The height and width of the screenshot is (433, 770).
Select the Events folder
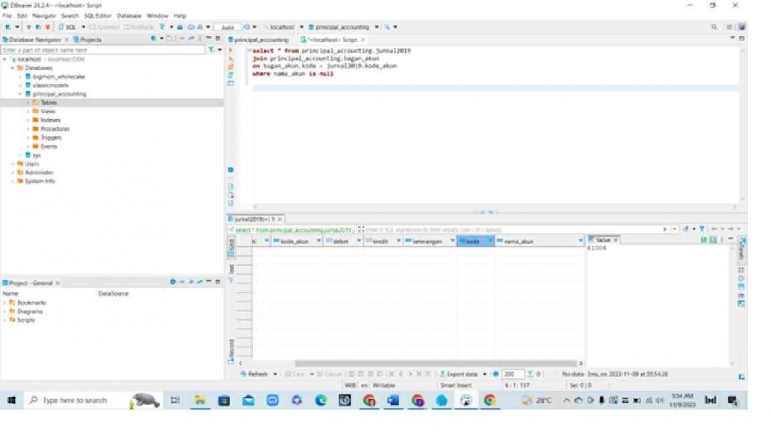49,146
